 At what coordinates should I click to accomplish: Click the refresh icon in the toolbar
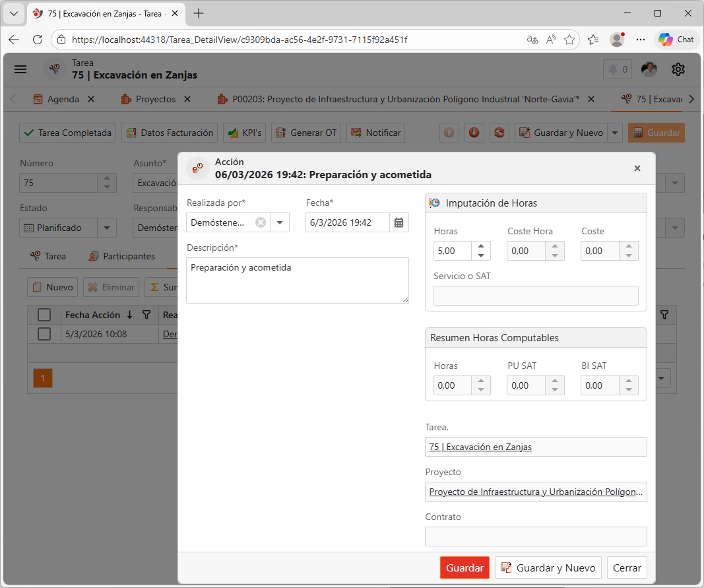pyautogui.click(x=499, y=133)
